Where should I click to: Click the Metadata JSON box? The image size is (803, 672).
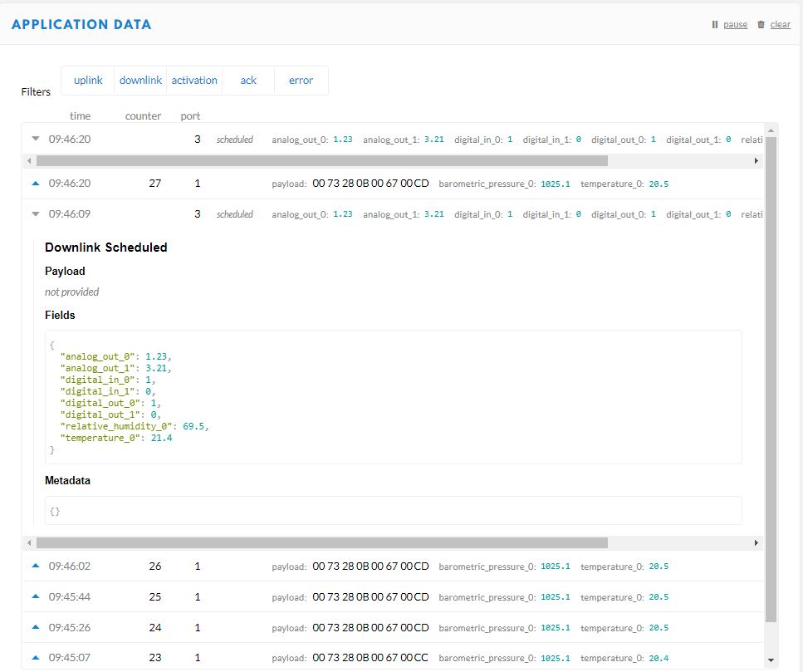[393, 511]
